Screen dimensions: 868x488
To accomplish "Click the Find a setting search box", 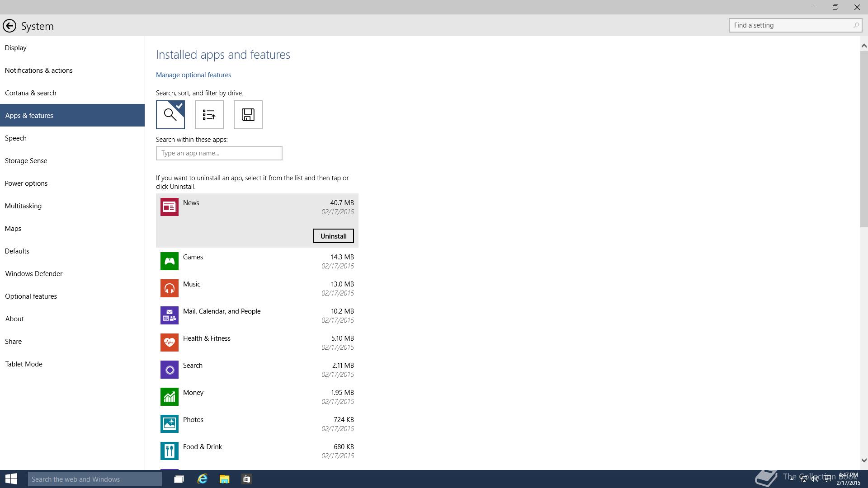I will pyautogui.click(x=795, y=25).
